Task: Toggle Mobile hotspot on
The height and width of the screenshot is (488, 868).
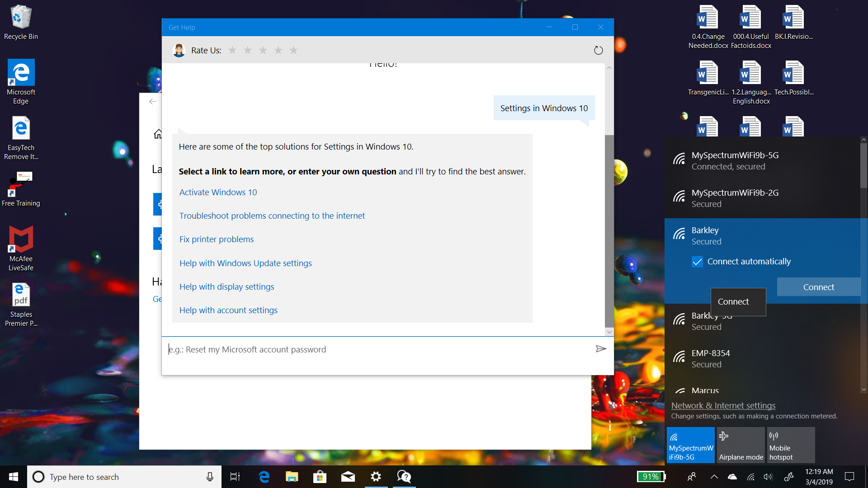Action: click(791, 445)
